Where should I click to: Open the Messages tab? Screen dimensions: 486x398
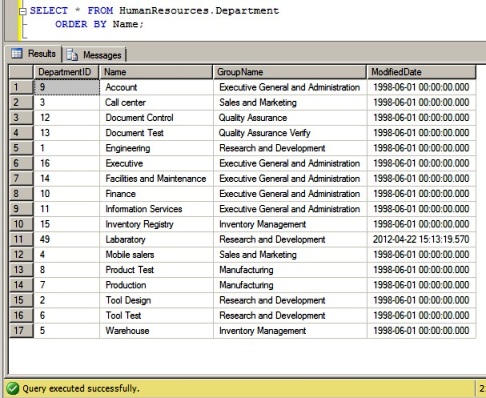(94, 55)
